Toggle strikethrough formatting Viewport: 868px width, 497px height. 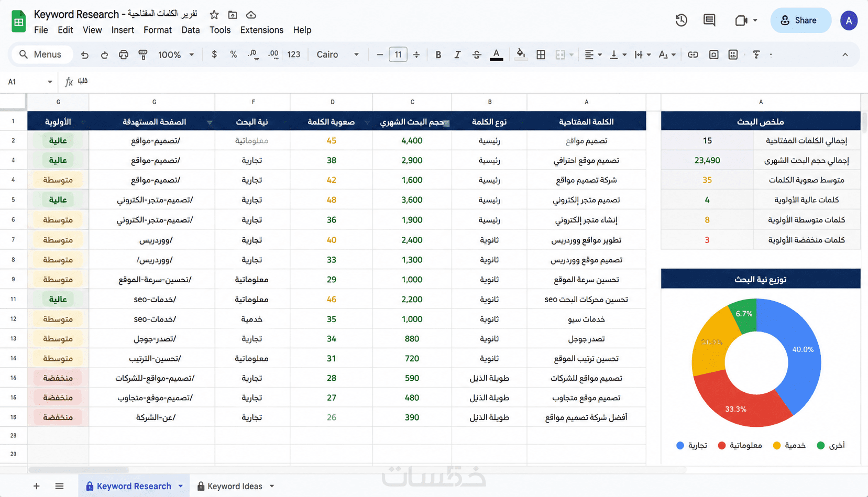tap(477, 54)
